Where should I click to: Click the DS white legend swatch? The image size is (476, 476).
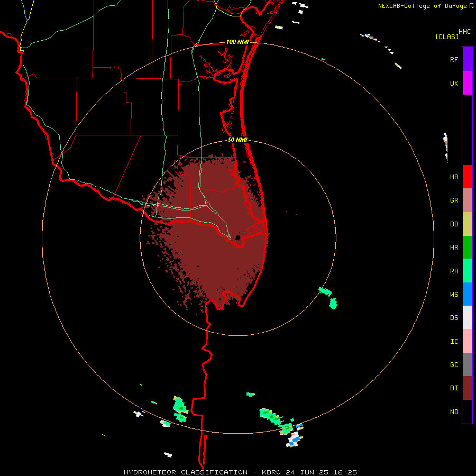(467, 317)
